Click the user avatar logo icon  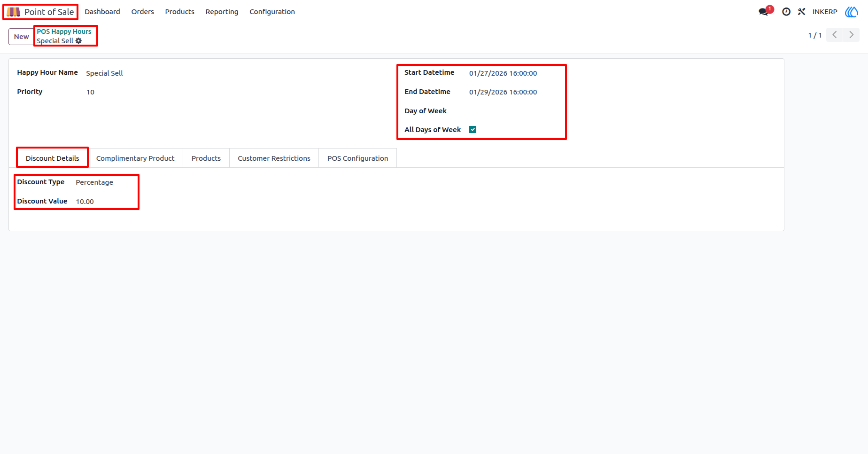tap(852, 12)
